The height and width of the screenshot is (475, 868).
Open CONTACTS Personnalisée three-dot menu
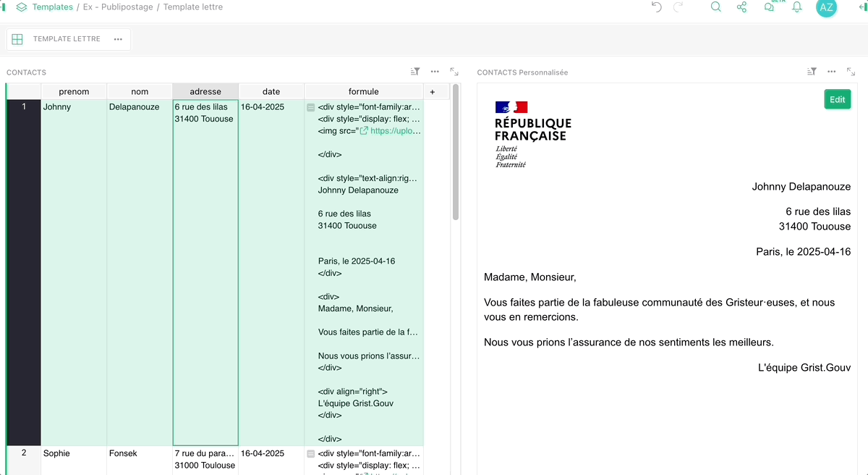(x=831, y=72)
